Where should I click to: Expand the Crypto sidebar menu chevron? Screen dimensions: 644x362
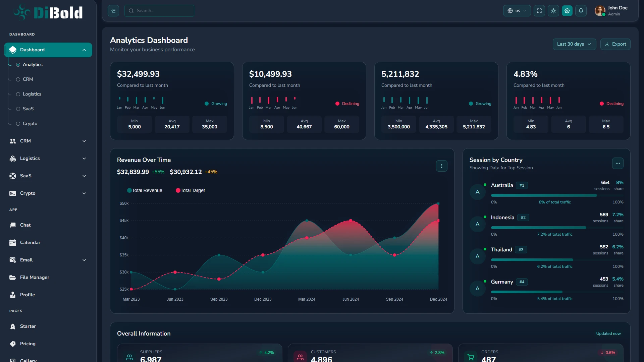pyautogui.click(x=84, y=193)
